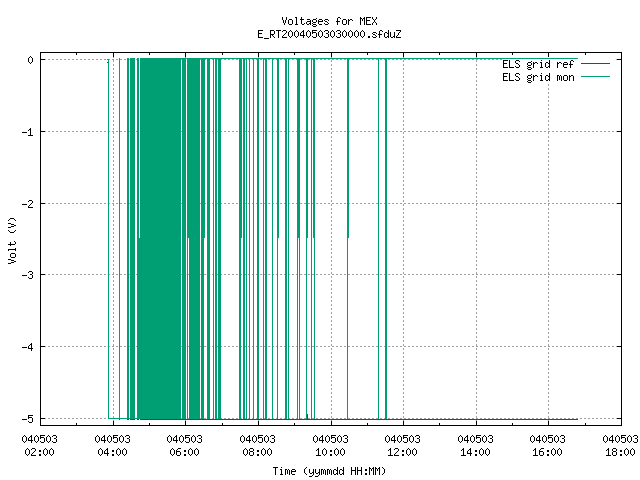Screen dimensions: 640x480
Task: Click the y-axis tick label 0
Action: pos(31,60)
